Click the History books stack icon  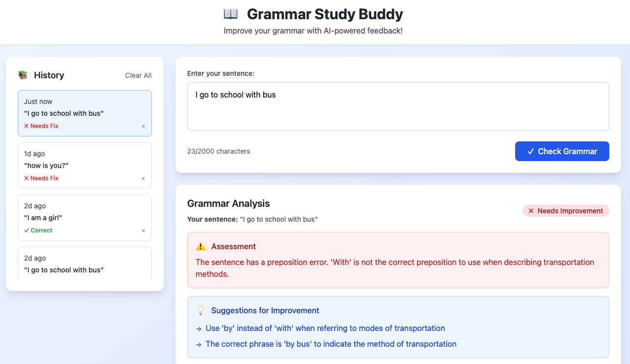point(23,75)
